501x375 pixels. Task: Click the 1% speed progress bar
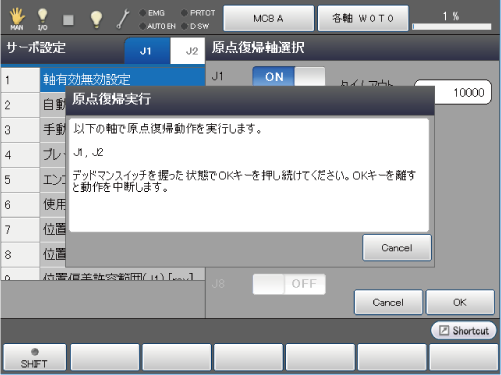click(452, 27)
